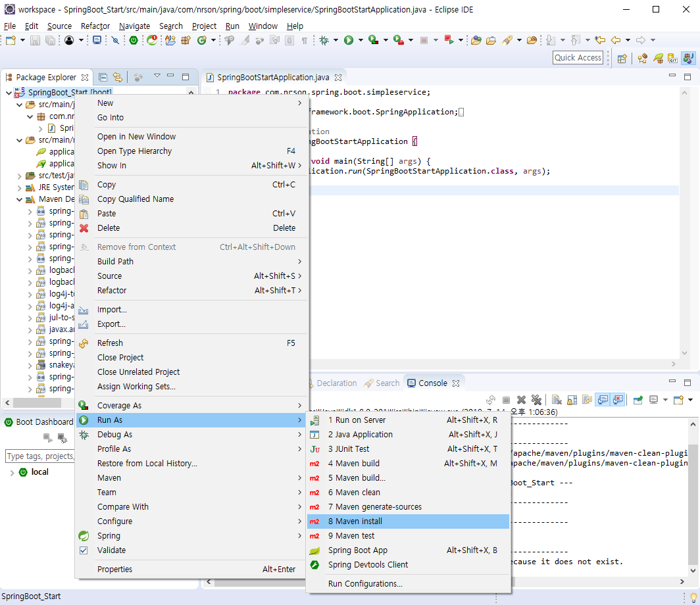Click the Clear Console icon

coord(557,400)
